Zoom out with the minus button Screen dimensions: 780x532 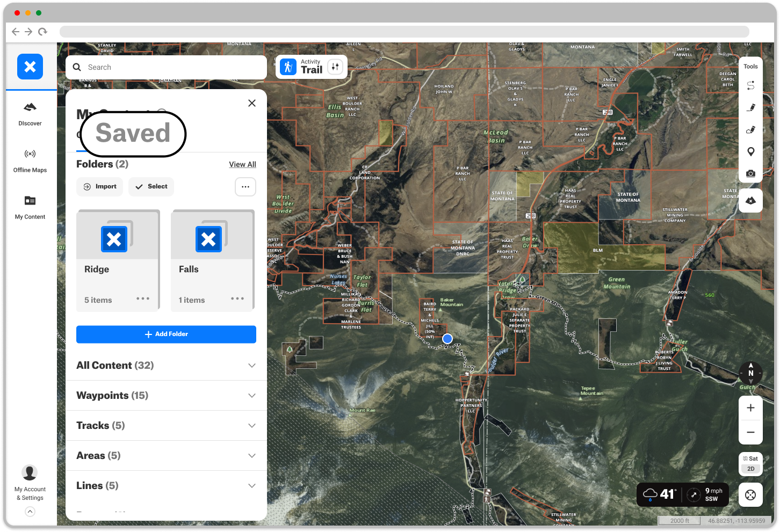click(750, 432)
